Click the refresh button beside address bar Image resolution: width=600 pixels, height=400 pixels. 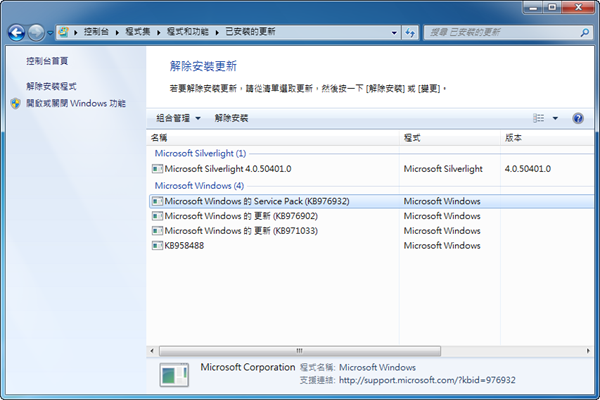[410, 33]
